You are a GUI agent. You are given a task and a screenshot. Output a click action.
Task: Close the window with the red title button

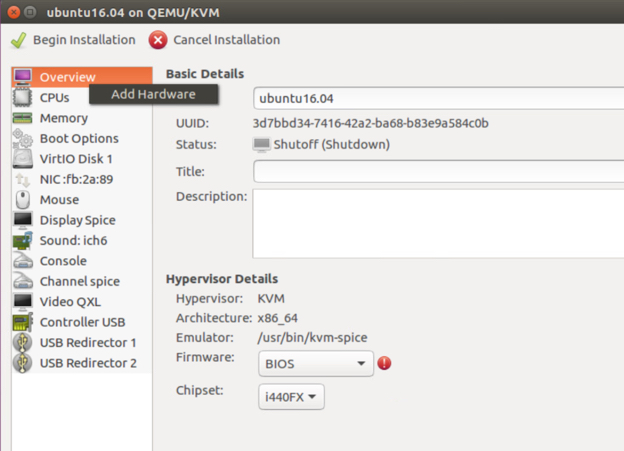14,12
